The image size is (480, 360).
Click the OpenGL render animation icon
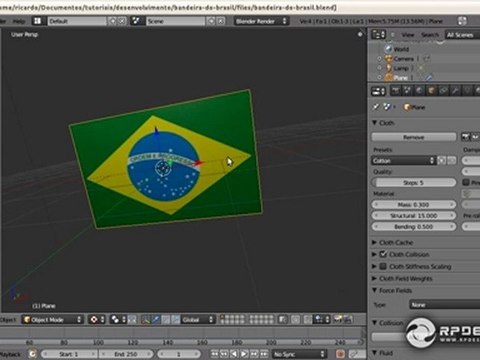tap(348, 319)
